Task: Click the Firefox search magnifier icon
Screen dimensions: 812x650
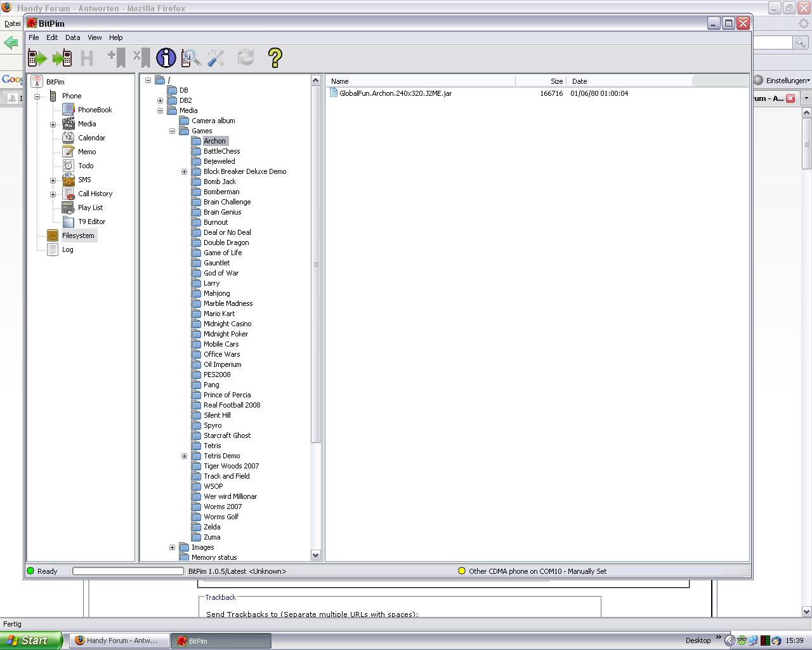Action: (x=801, y=43)
